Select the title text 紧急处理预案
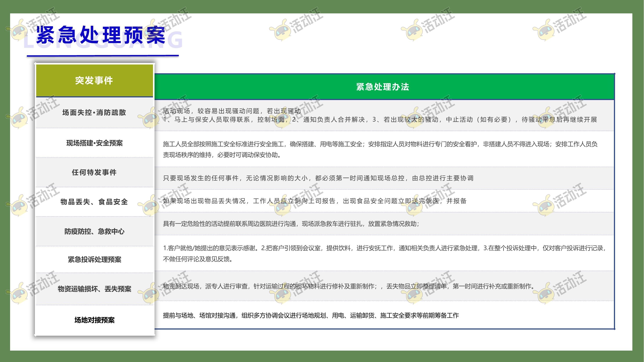The width and height of the screenshot is (644, 362). pyautogui.click(x=101, y=35)
